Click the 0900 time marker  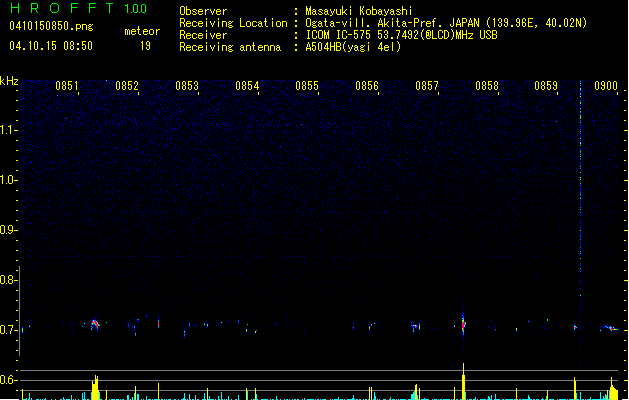click(606, 86)
